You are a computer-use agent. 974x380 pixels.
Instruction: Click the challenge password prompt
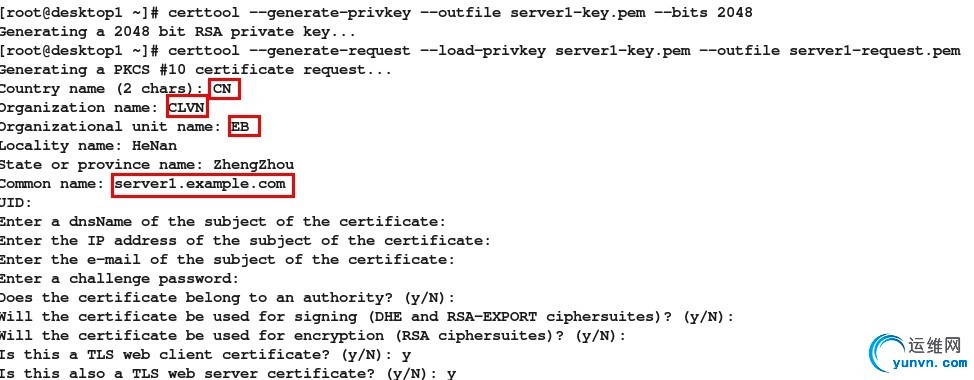119,279
